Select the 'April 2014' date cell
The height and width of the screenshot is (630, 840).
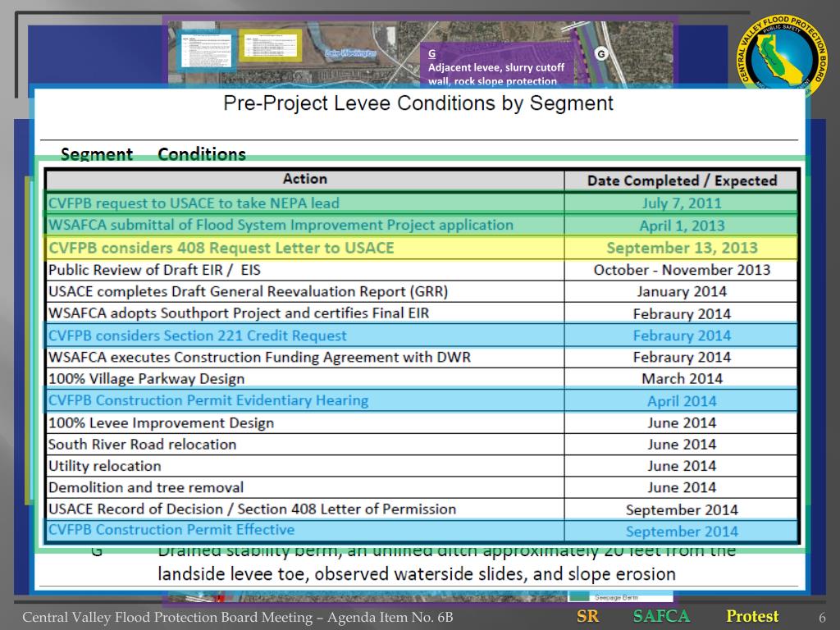(x=682, y=400)
